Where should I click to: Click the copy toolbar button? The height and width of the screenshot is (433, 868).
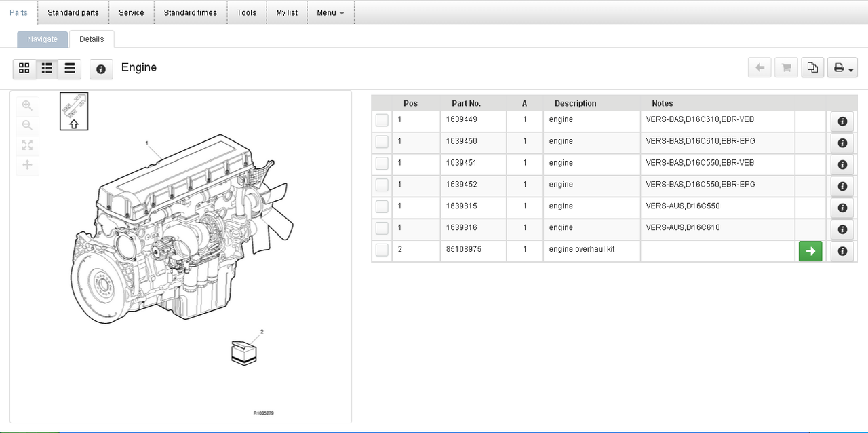[x=812, y=67]
